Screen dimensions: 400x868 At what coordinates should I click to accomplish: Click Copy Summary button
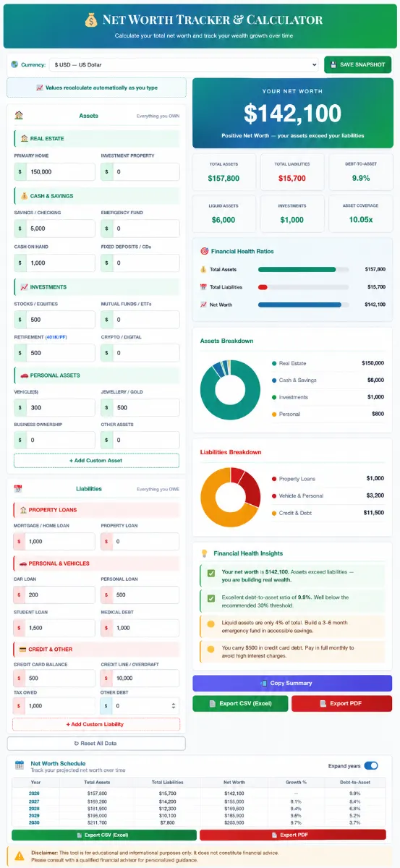pos(292,684)
